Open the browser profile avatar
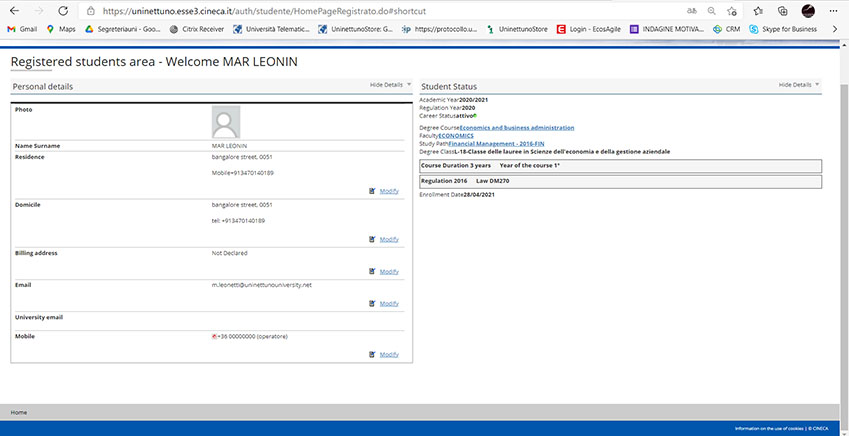This screenshot has width=849, height=436. [808, 10]
